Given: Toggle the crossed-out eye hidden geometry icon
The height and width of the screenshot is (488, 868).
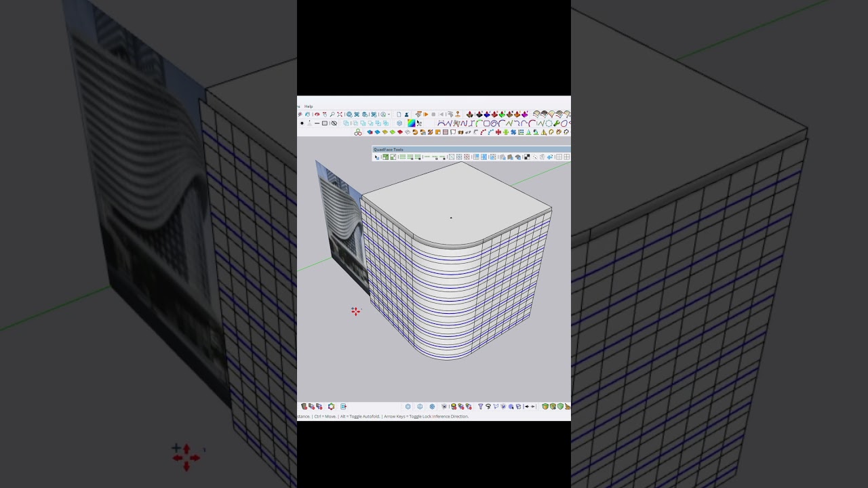Looking at the screenshot, I should coord(334,123).
